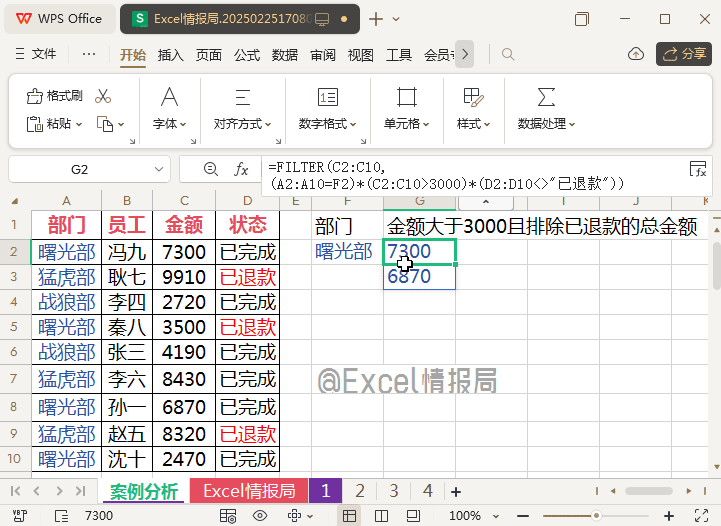Add a new sheet with plus icon
The height and width of the screenshot is (526, 721).
tap(456, 491)
